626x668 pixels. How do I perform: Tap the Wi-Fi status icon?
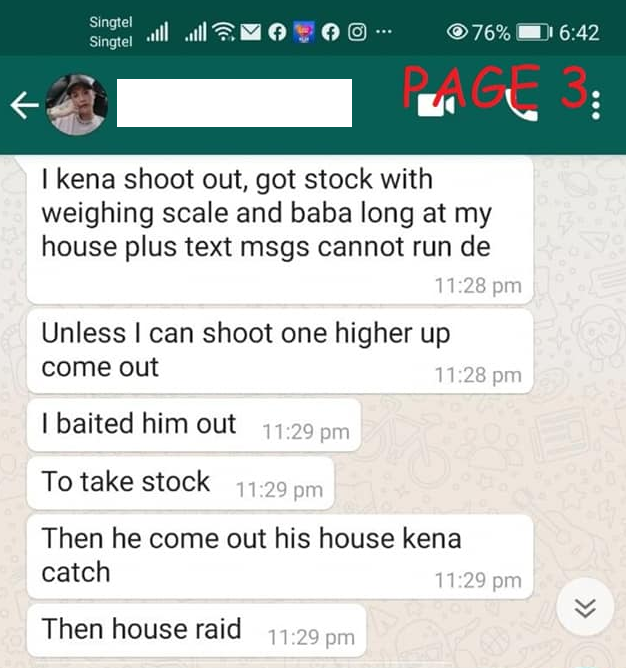coord(223,32)
